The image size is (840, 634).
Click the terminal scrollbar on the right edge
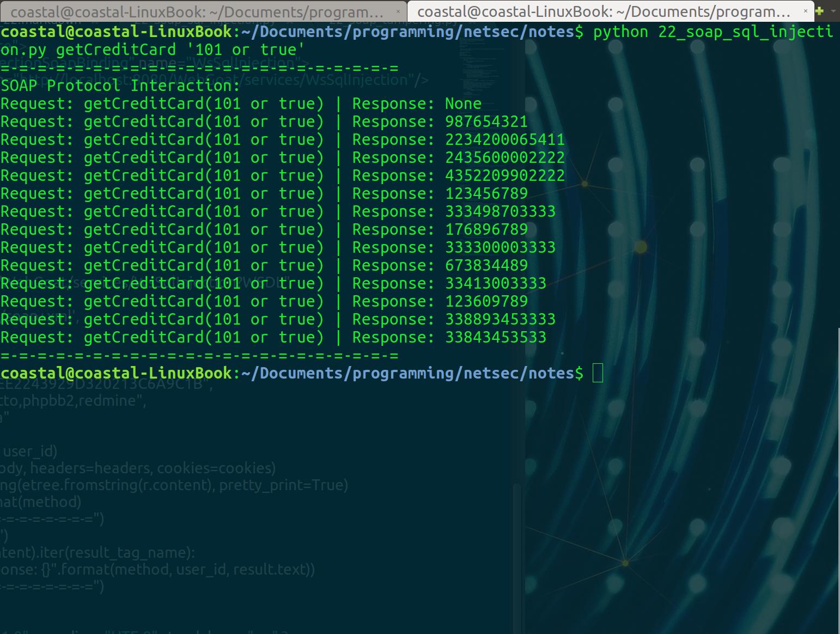(x=838, y=479)
